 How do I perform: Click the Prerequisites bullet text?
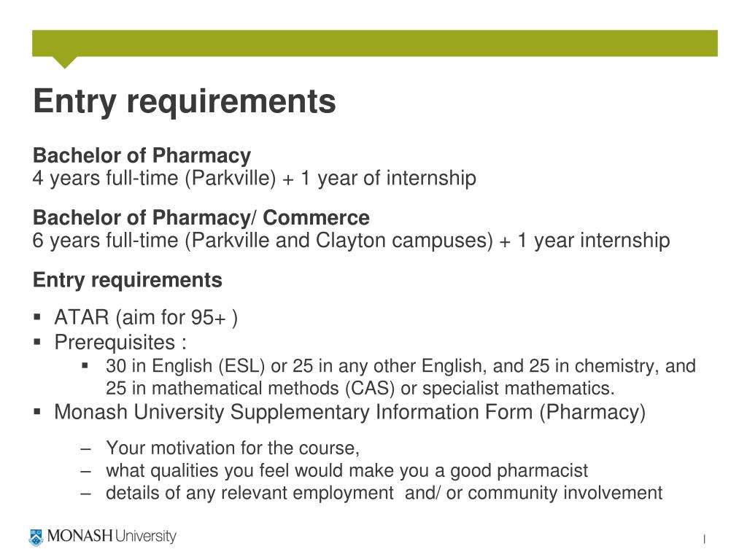[120, 343]
